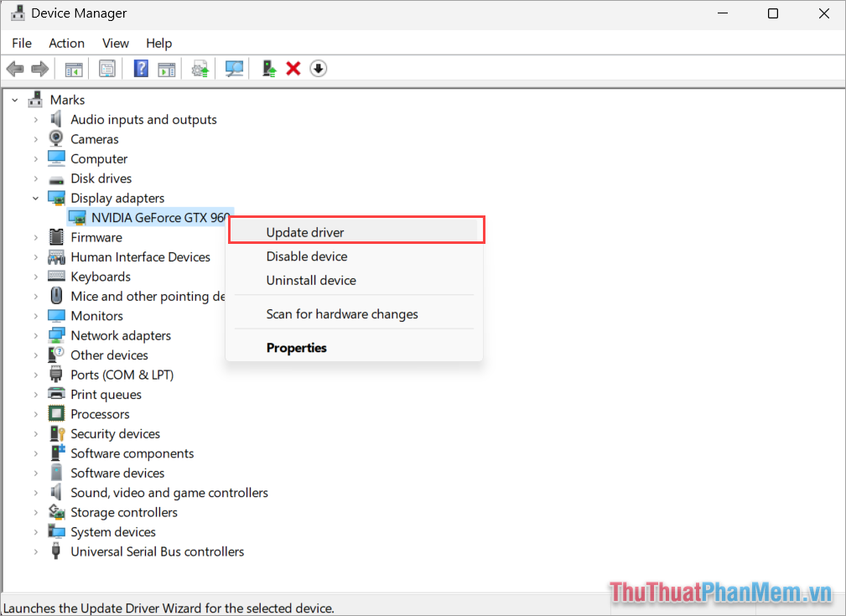846x616 pixels.
Task: Expand the Universal Serial Bus controllers node
Action: pos(35,551)
